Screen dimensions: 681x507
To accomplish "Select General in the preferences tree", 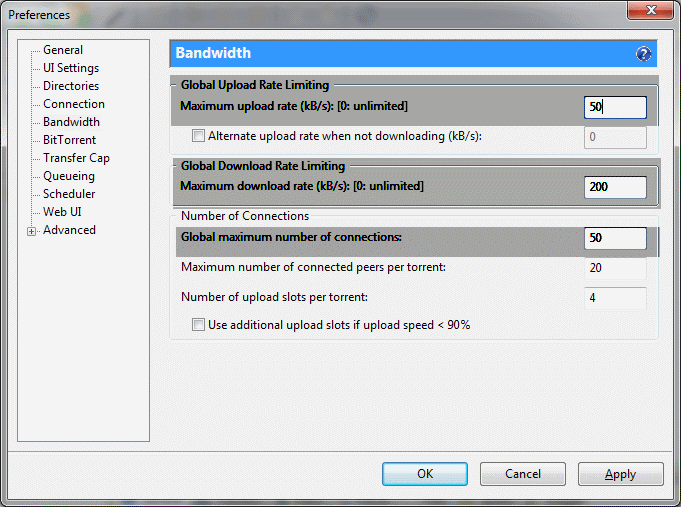I will 63,50.
